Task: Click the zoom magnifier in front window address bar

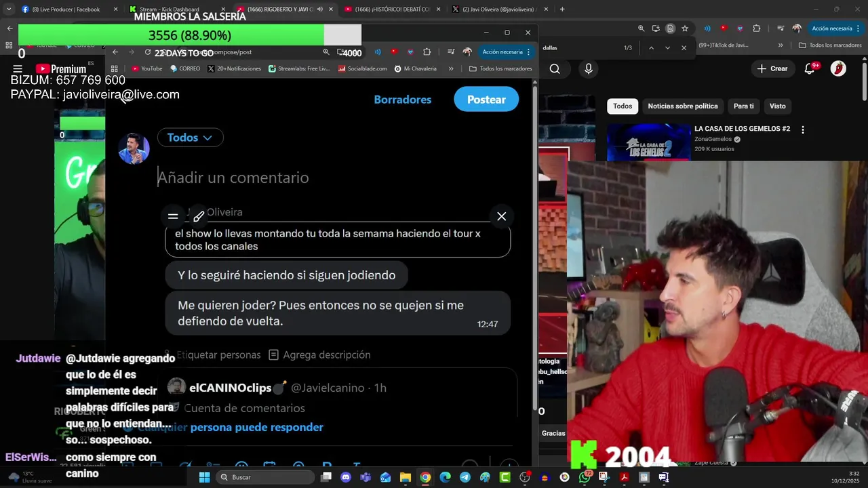Action: click(326, 52)
